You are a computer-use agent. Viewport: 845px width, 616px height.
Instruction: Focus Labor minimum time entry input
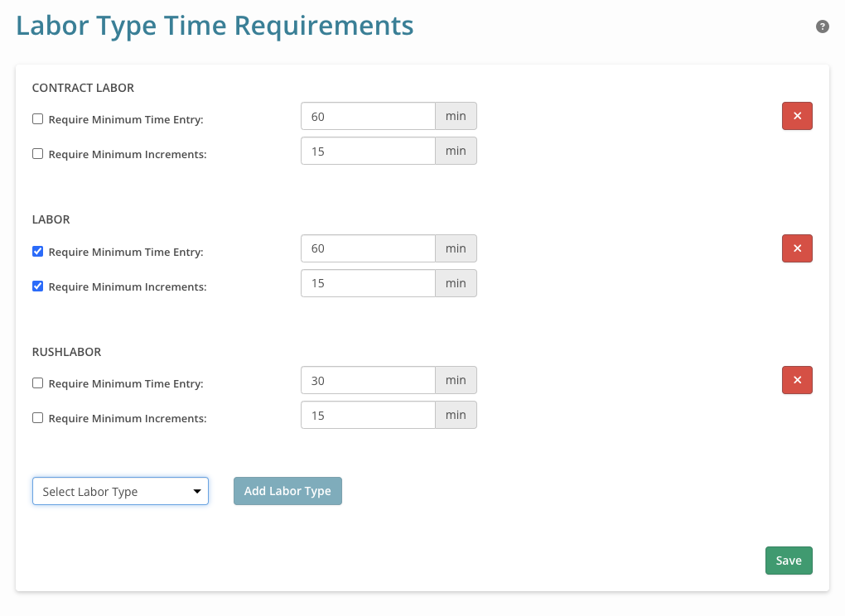click(368, 248)
